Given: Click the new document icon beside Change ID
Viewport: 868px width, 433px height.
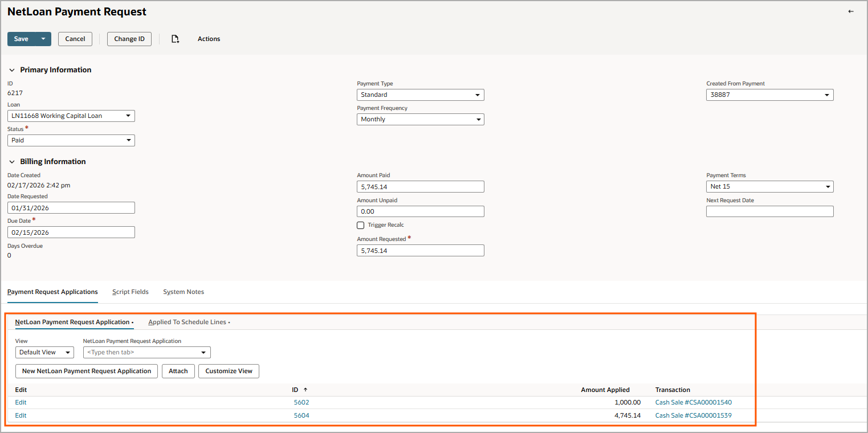Looking at the screenshot, I should tap(175, 39).
